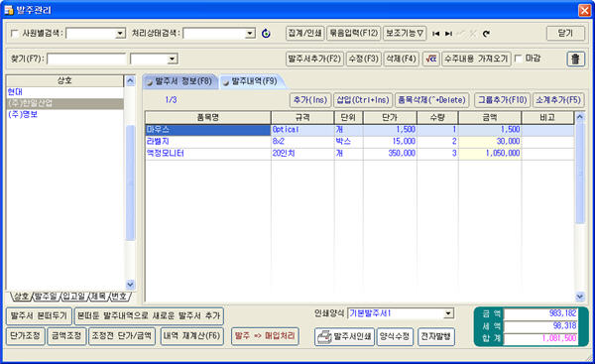The height and width of the screenshot is (364, 595).
Task: Click 발주 => 매입처리 button
Action: (265, 336)
